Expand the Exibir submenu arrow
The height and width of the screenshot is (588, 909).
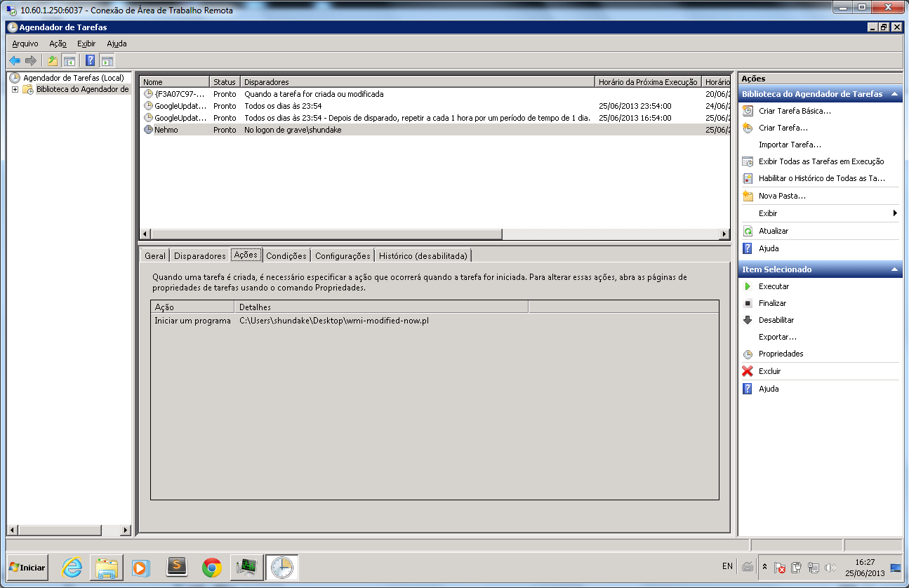pos(895,213)
